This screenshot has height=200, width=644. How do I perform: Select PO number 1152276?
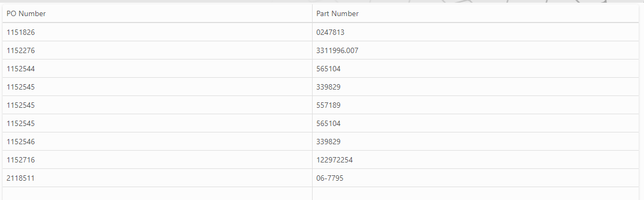(20, 50)
